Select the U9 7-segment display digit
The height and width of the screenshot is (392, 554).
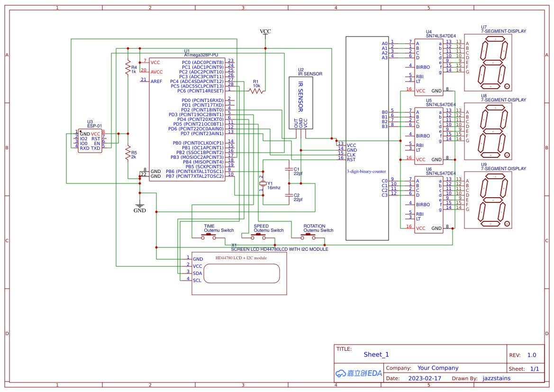[x=493, y=201]
